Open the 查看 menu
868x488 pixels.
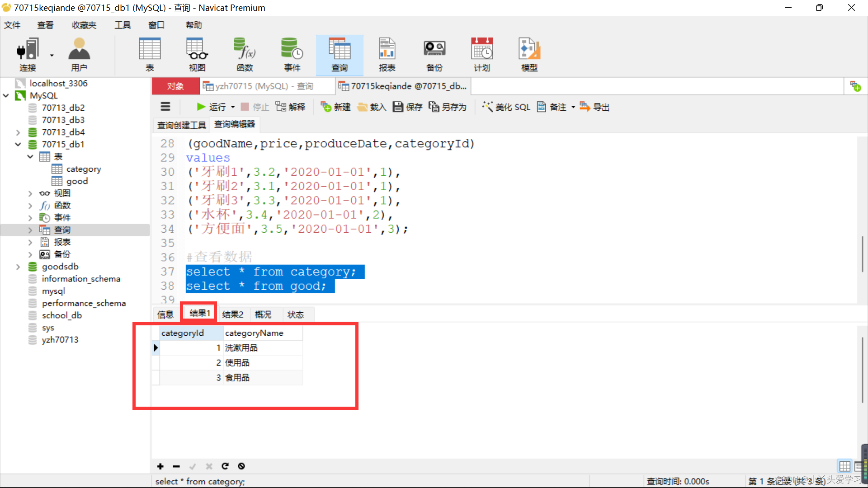[45, 25]
